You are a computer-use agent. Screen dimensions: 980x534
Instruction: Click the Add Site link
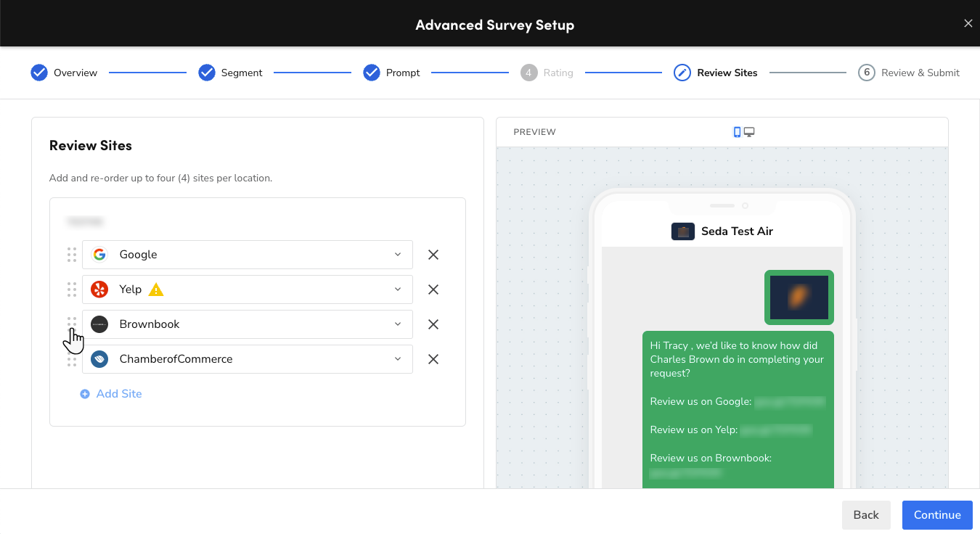[119, 394]
